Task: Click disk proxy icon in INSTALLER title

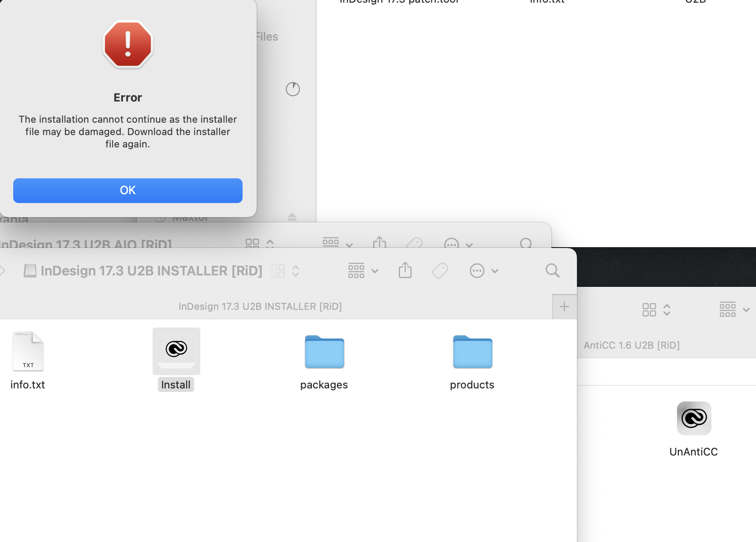Action: [x=30, y=271]
